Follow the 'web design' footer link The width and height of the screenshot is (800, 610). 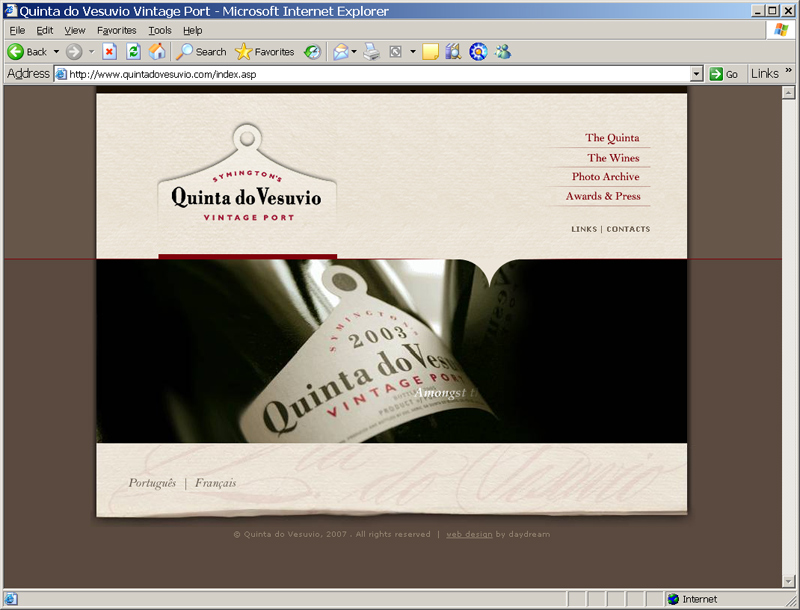pos(469,534)
